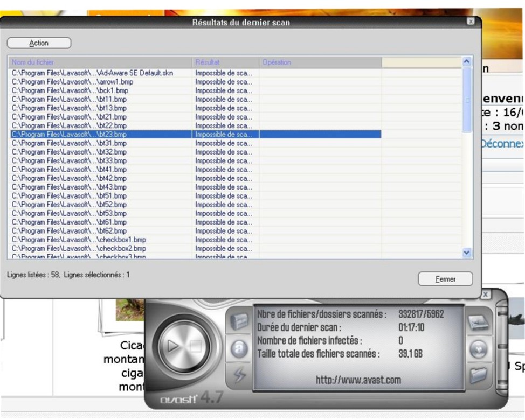Viewport: 525px width, 420px height.
Task: Select the row bt22.bmp
Action: pos(196,126)
